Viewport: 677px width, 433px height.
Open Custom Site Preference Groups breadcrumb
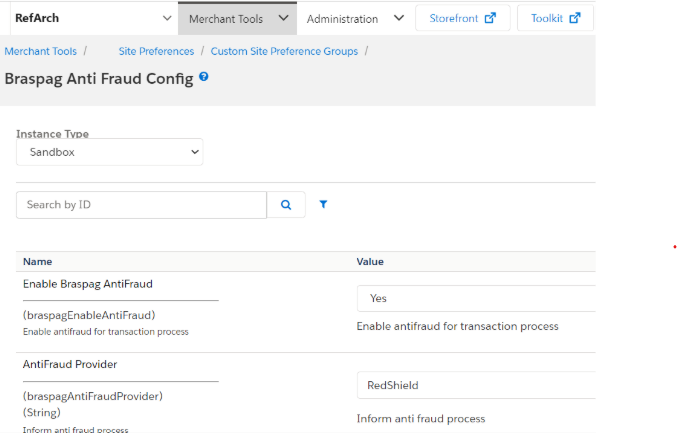tap(284, 51)
